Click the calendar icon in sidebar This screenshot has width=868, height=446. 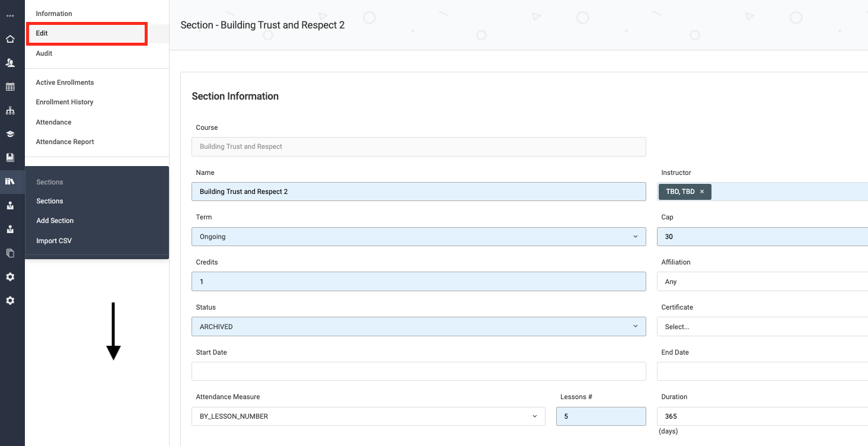click(10, 87)
